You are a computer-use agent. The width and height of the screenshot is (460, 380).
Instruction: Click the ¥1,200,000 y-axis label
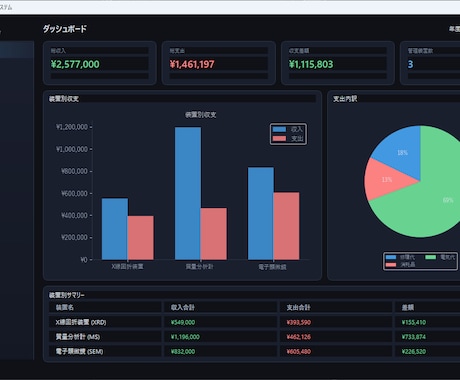click(x=72, y=127)
